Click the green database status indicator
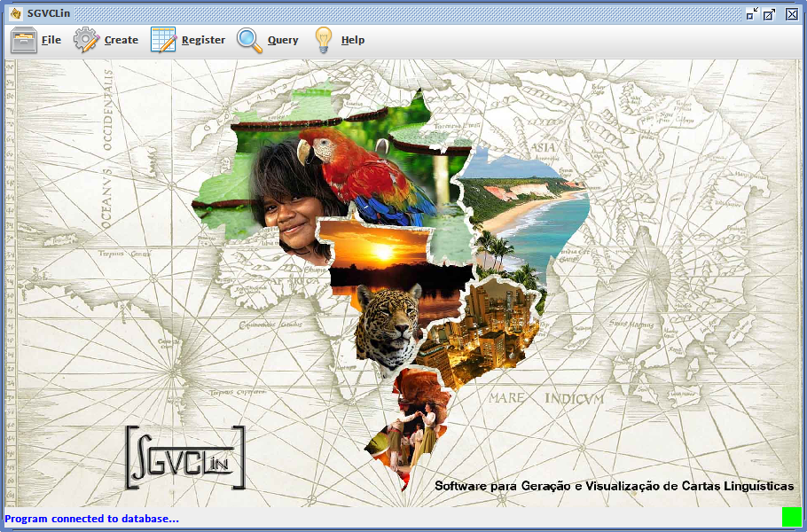 pyautogui.click(x=791, y=516)
